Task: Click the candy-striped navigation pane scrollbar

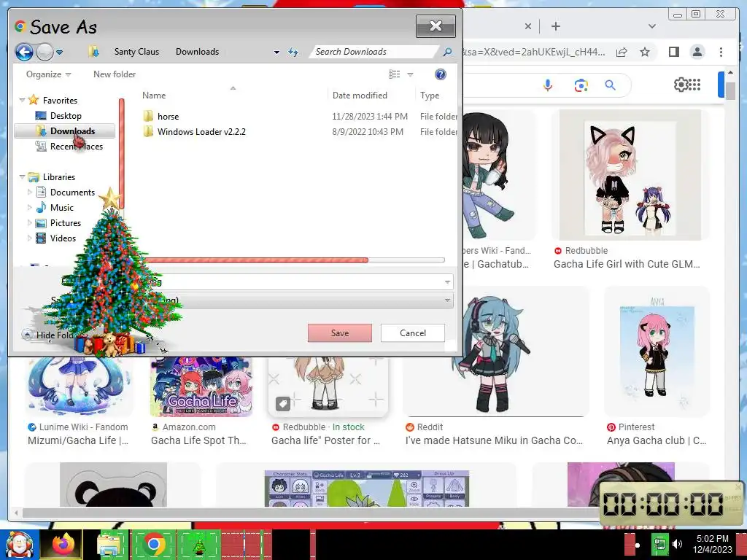Action: [x=122, y=155]
